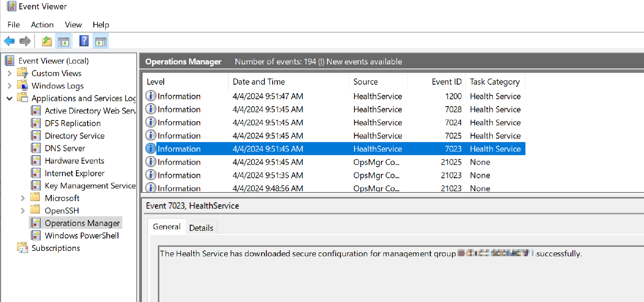
Task: Click the Forward arrow toolbar icon
Action: pos(25,41)
